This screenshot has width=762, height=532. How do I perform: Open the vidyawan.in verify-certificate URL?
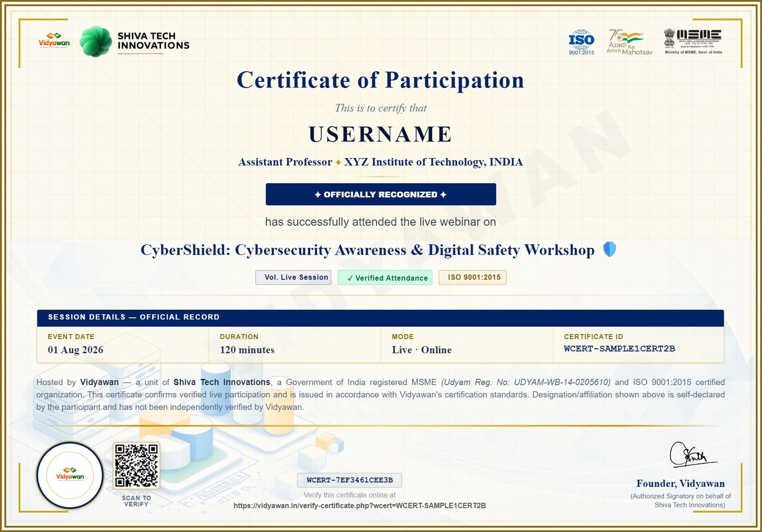tap(360, 505)
